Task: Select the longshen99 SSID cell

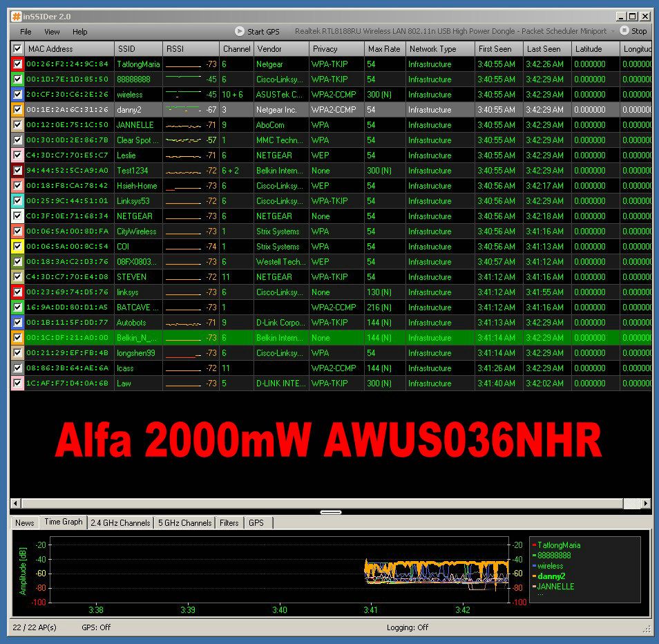Action: (x=138, y=352)
